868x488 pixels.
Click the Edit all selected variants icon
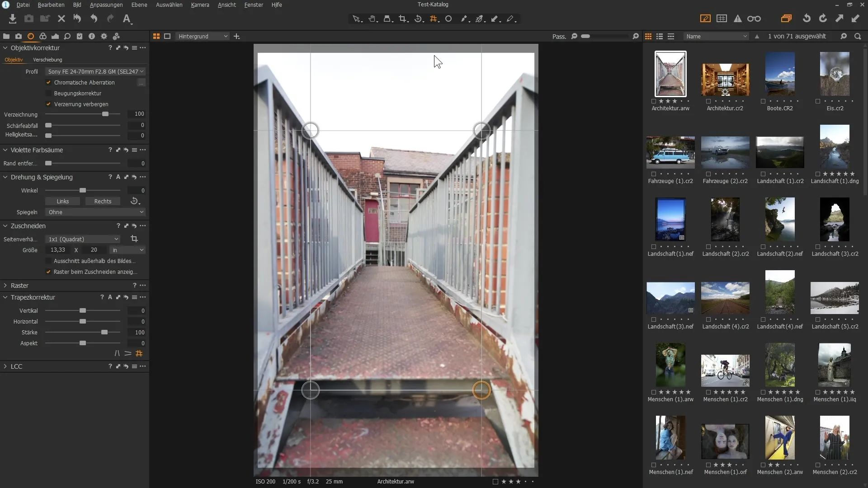[786, 19]
